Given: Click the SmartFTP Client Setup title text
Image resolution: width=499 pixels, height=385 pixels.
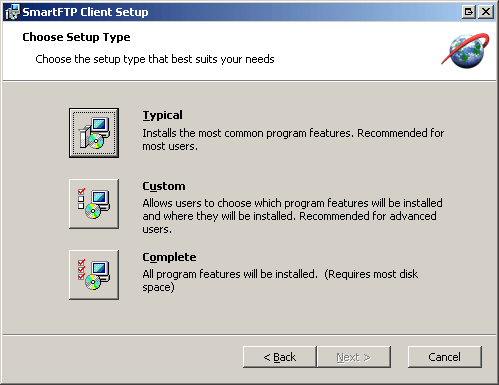Looking at the screenshot, I should tap(85, 12).
